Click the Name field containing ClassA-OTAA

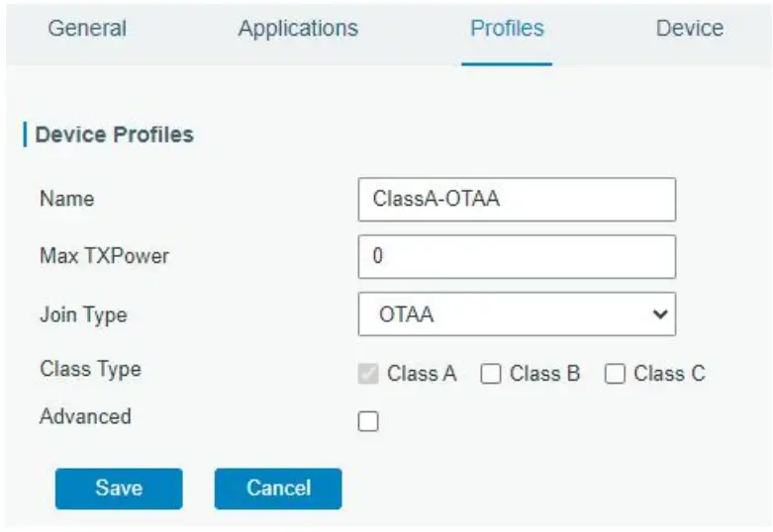click(517, 199)
